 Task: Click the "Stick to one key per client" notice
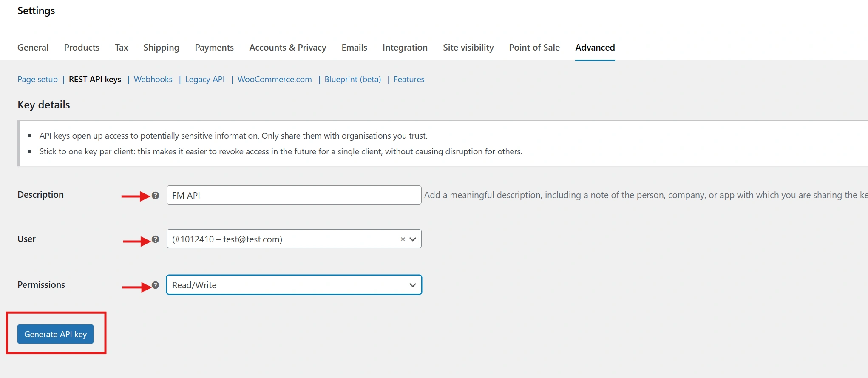coord(281,152)
